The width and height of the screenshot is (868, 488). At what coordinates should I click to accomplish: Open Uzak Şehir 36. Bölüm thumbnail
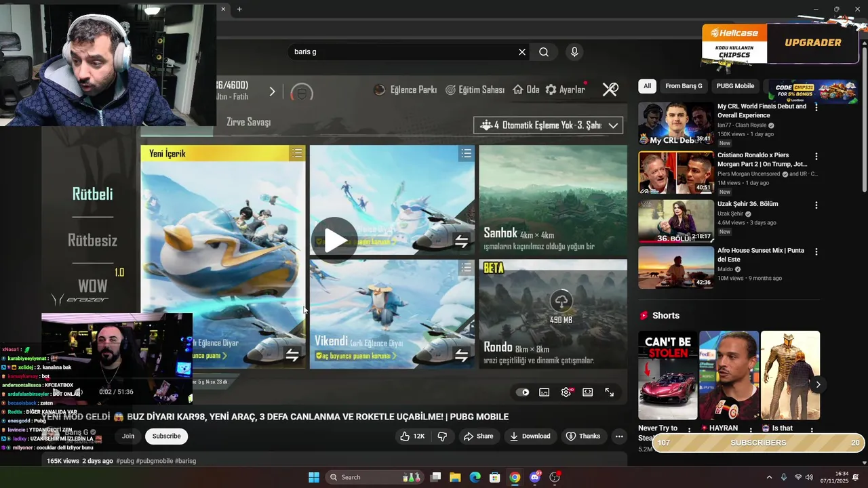(676, 221)
